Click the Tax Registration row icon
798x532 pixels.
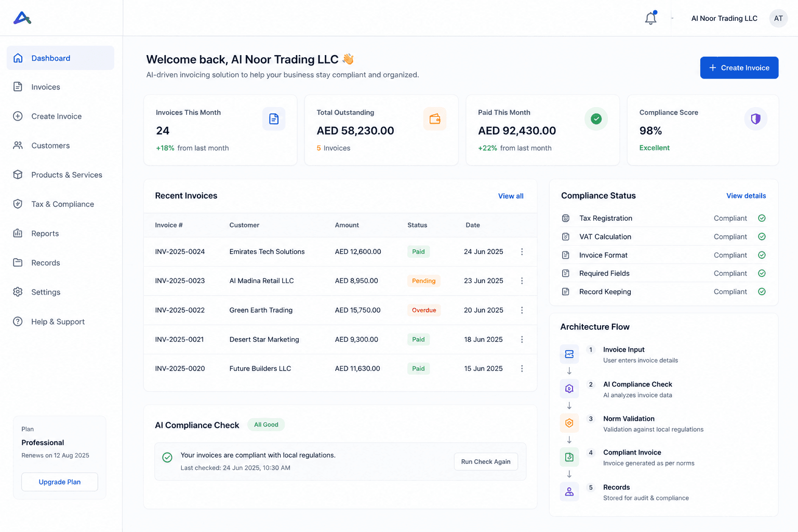pos(566,218)
